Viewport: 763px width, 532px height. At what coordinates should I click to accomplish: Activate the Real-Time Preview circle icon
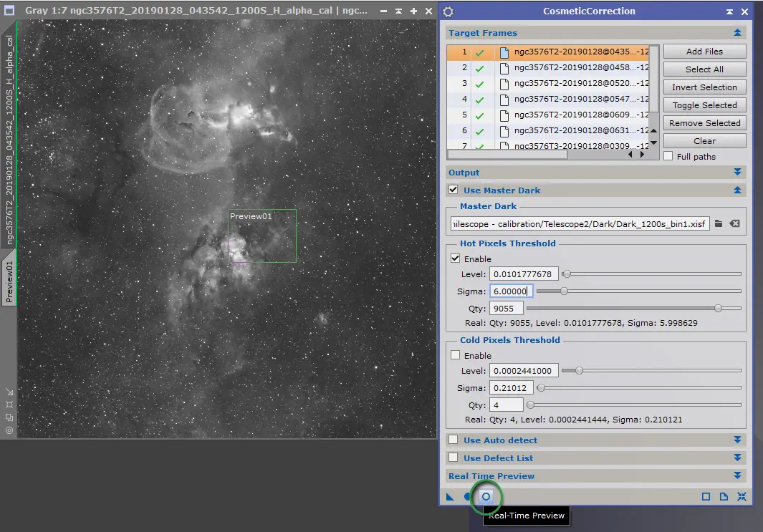486,496
